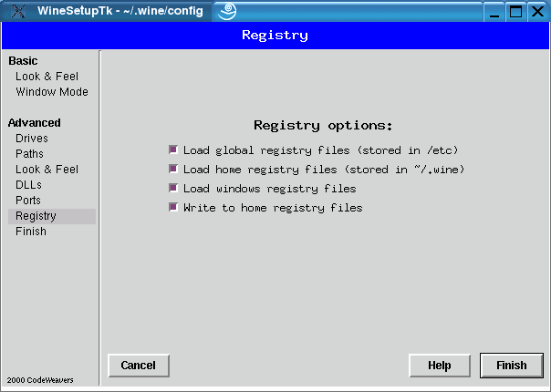Show the Ports configuration page
The image size is (551, 392).
[28, 201]
